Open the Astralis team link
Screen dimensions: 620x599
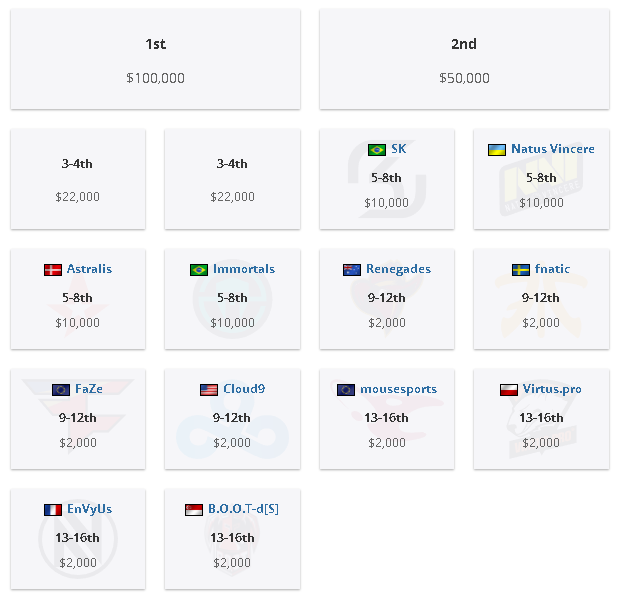pyautogui.click(x=89, y=269)
